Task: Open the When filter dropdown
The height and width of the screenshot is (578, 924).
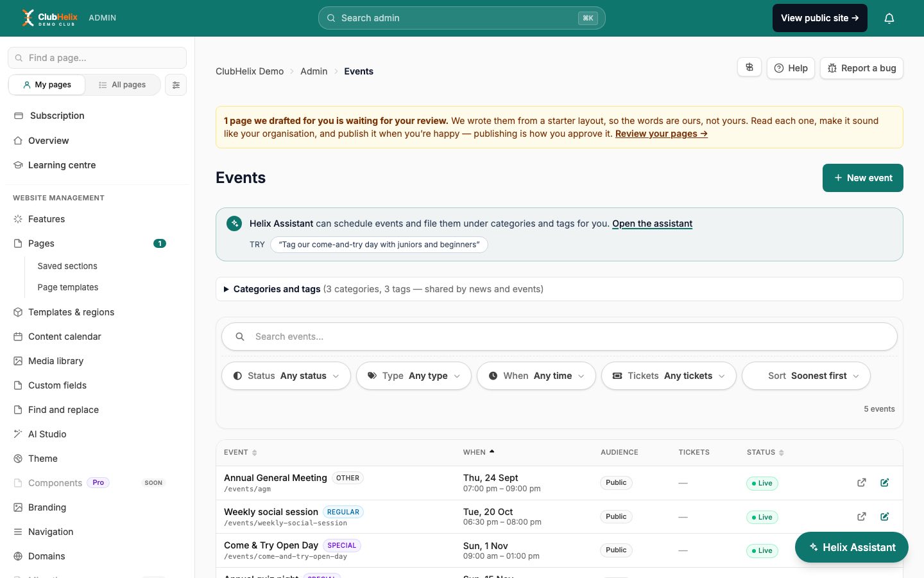Action: [x=536, y=376]
